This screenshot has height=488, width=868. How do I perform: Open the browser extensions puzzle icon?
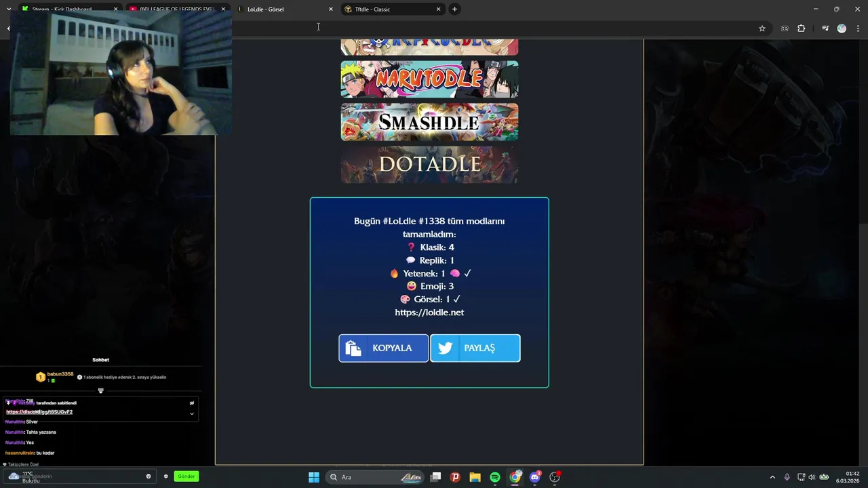802,28
